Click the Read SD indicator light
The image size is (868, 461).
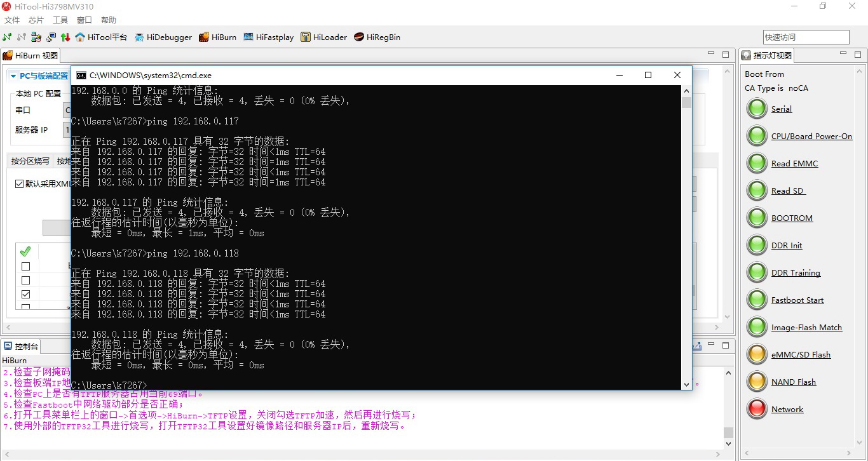click(x=757, y=191)
